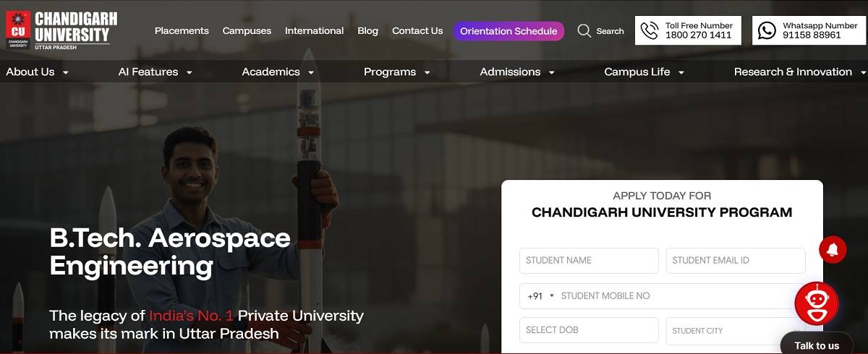
Task: Open search via magnifier icon
Action: pos(584,30)
